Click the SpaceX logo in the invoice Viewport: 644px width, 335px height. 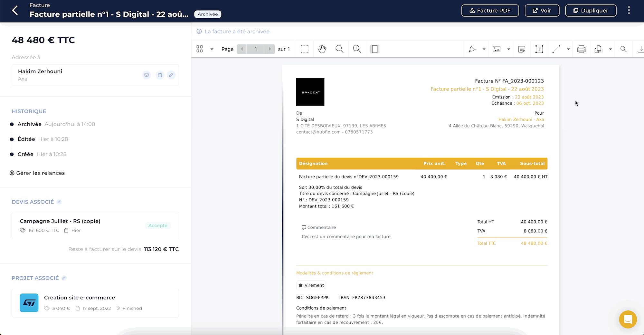310,92
